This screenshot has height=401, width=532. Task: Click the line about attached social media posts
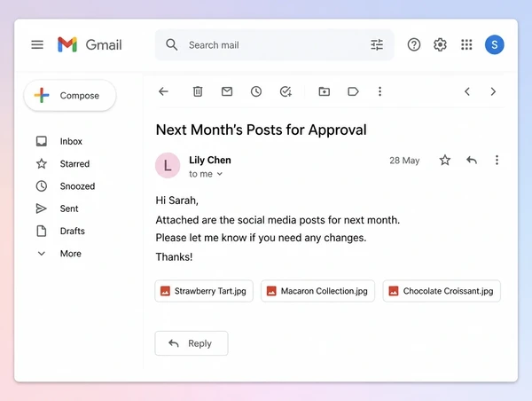(278, 220)
